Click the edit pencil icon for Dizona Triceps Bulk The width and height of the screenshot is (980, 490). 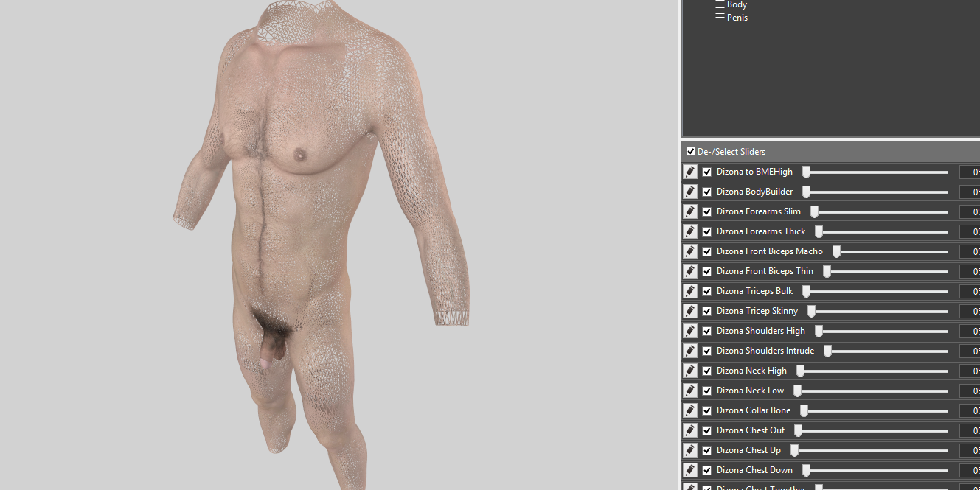click(x=689, y=291)
